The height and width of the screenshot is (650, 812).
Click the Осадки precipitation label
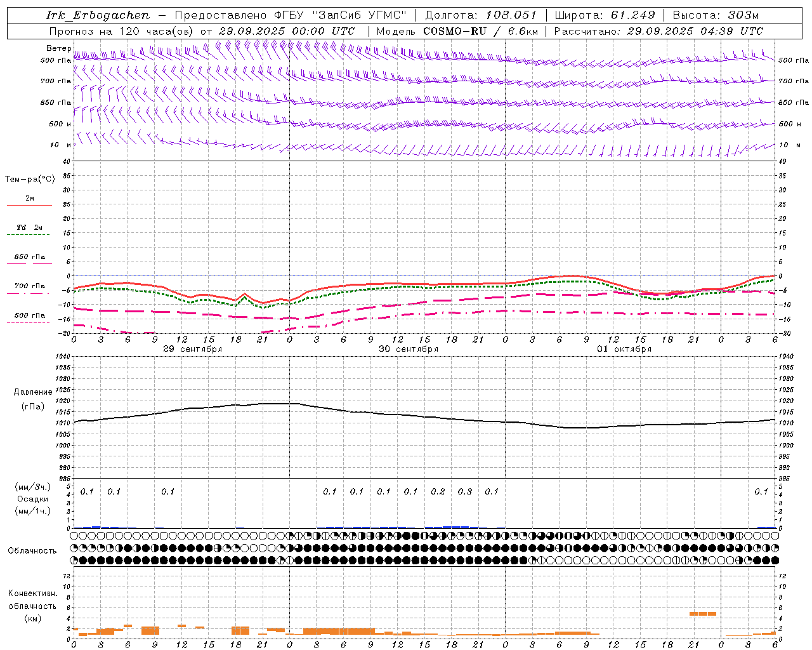(x=33, y=499)
